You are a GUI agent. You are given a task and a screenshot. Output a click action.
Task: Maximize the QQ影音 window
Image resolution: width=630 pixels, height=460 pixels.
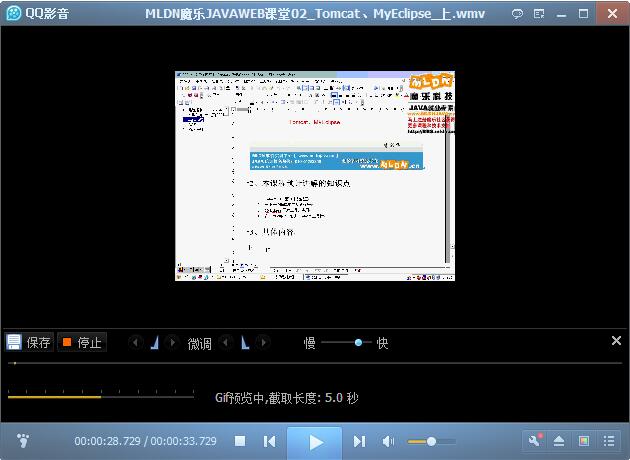[x=583, y=14]
